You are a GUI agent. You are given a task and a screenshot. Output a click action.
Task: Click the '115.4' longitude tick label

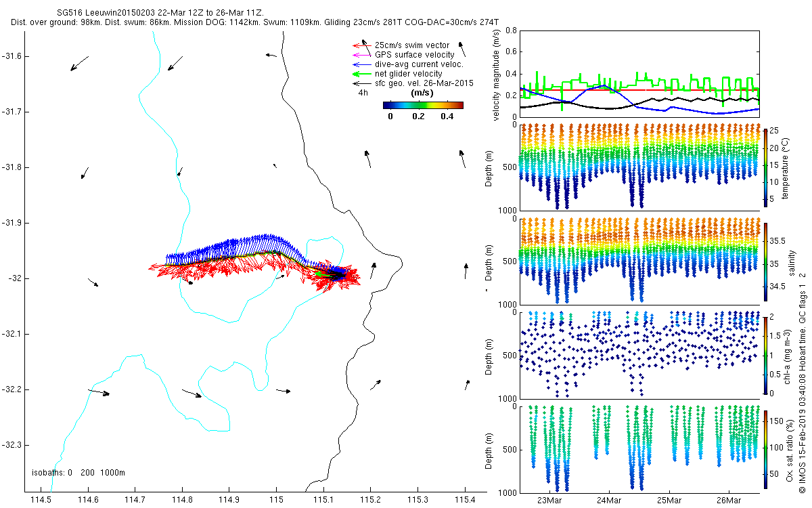click(465, 500)
